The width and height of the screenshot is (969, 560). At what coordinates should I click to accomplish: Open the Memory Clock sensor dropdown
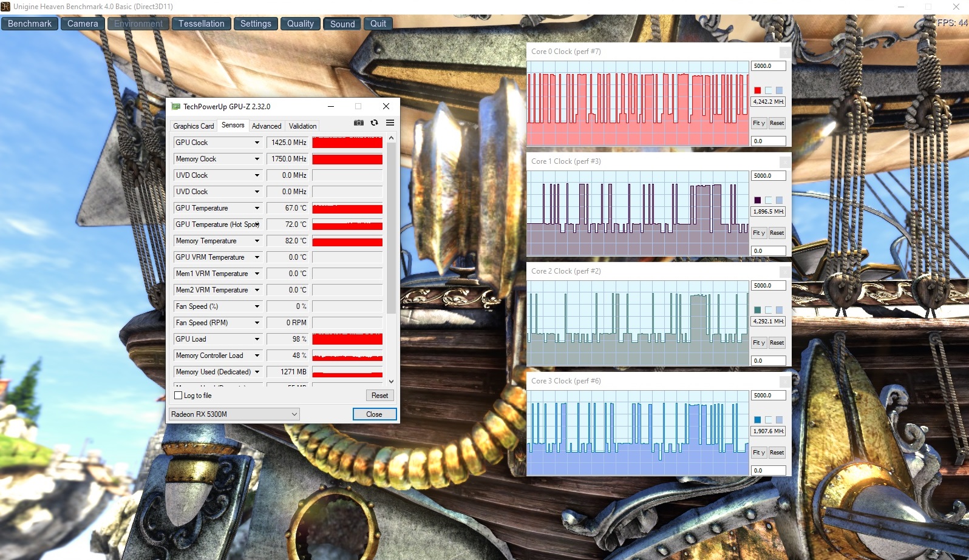click(257, 159)
